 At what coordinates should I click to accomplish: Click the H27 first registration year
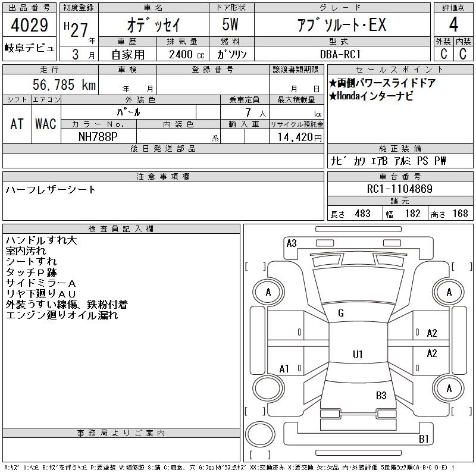[x=76, y=29]
